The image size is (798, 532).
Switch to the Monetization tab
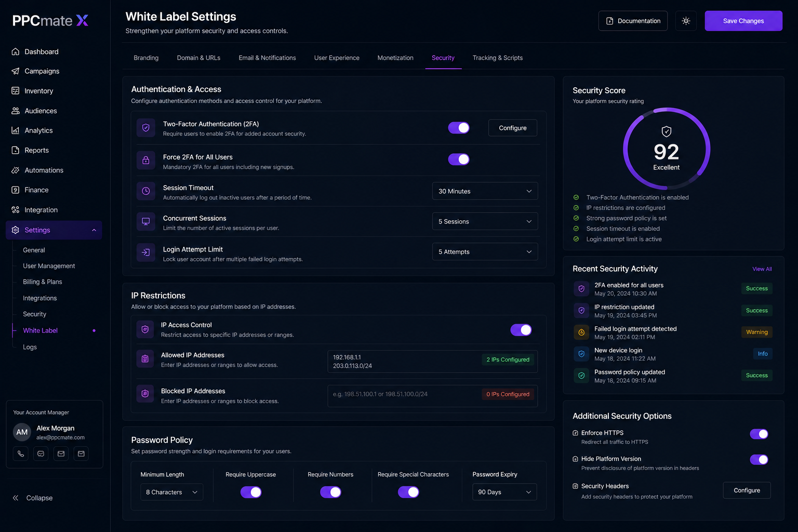point(395,58)
